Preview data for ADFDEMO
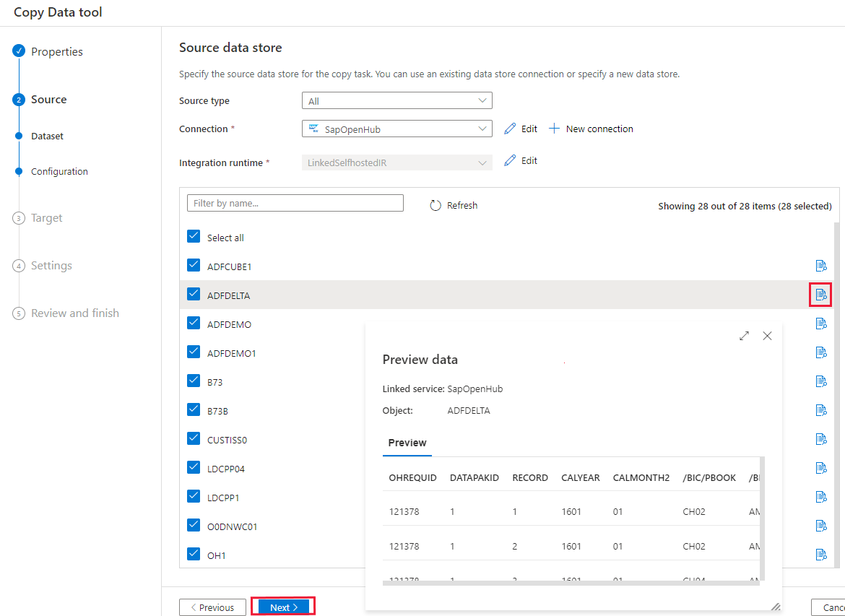 [820, 324]
